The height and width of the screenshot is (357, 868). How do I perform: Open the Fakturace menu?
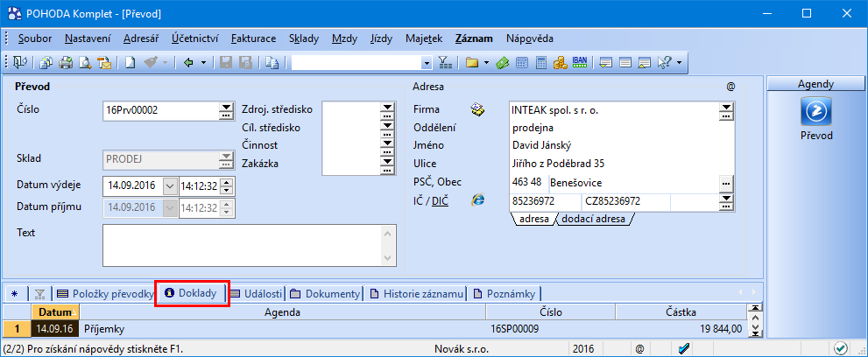click(x=253, y=38)
